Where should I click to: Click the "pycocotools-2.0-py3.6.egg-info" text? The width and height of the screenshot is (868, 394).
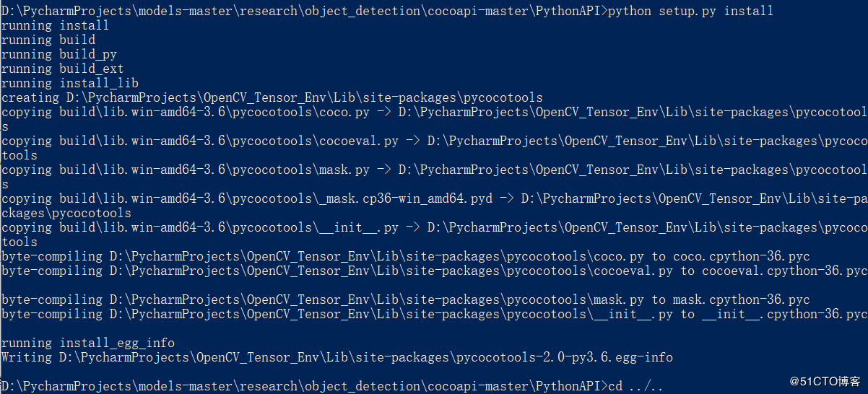coord(565,357)
